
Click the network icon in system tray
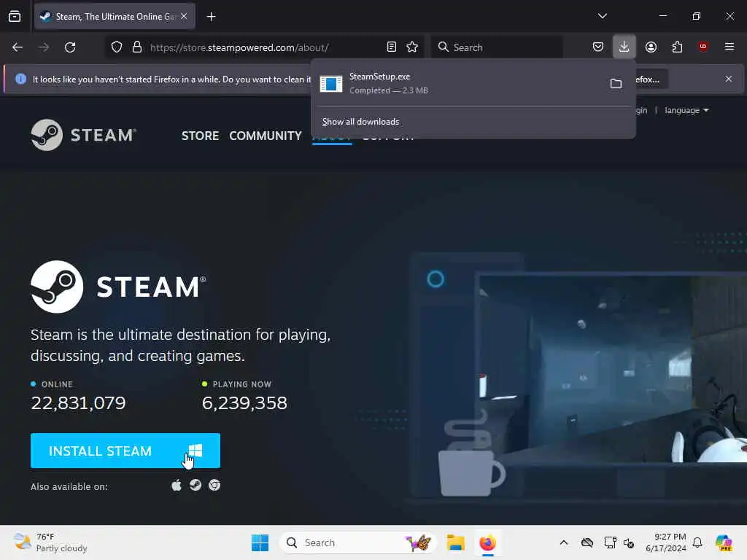point(610,542)
